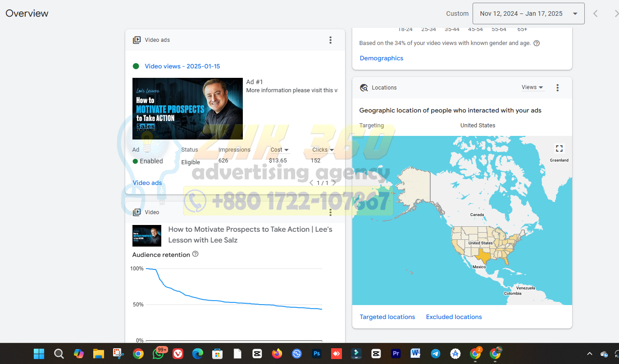Viewport: 619px width, 364px height.
Task: Open Vivaldi browser from the taskbar
Action: point(178,354)
